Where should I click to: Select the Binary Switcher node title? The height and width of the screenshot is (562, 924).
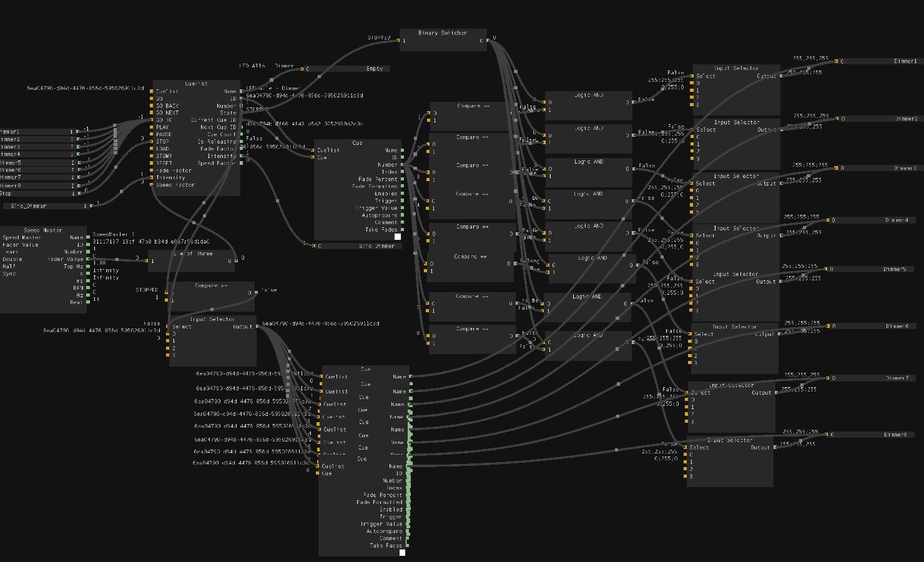(443, 33)
